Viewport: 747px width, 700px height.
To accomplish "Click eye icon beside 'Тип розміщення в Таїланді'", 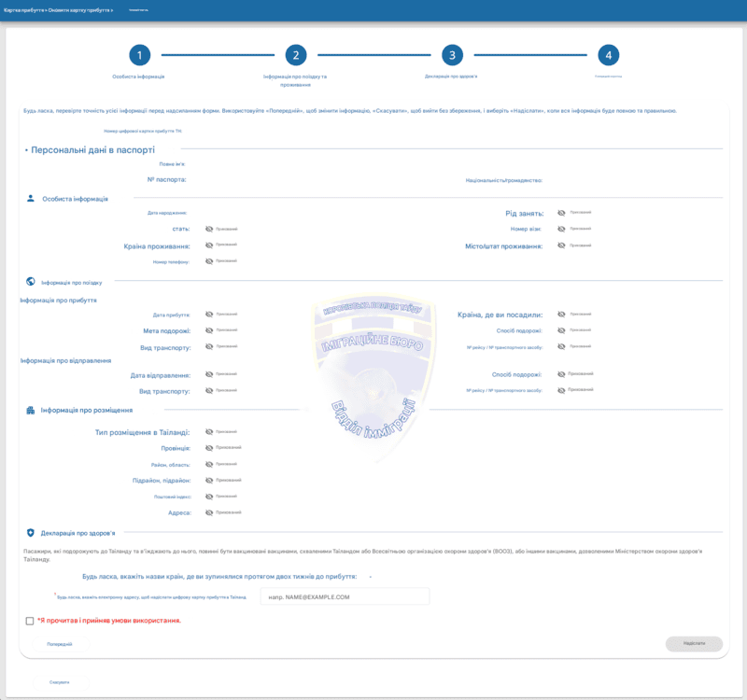I will (x=209, y=432).
